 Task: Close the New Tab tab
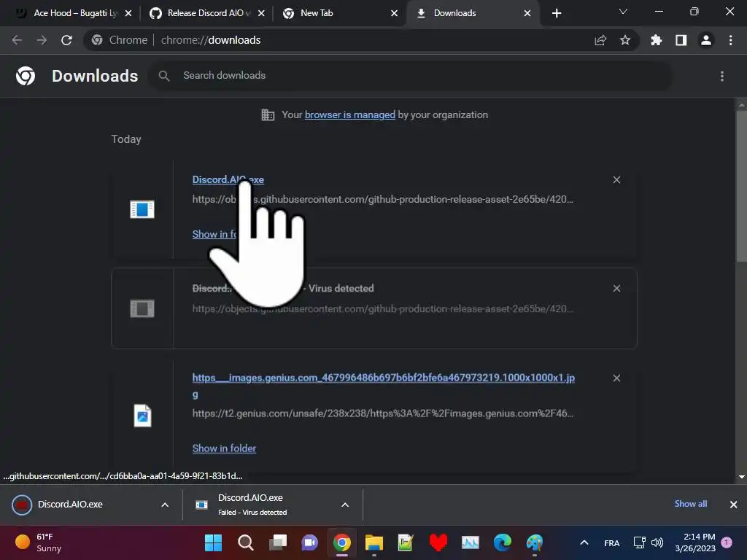pyautogui.click(x=394, y=13)
